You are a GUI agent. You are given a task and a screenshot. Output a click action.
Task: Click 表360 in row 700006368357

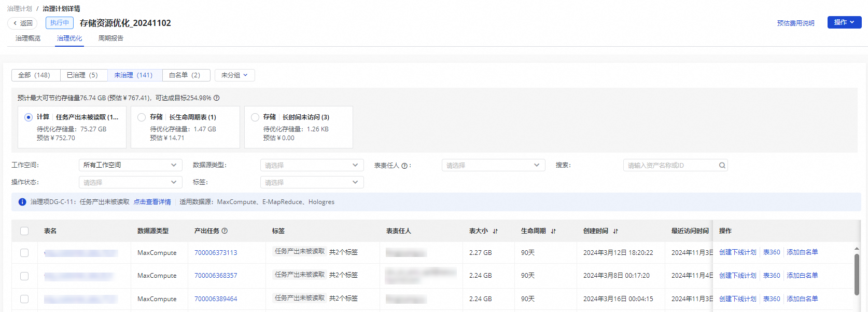[x=772, y=276]
